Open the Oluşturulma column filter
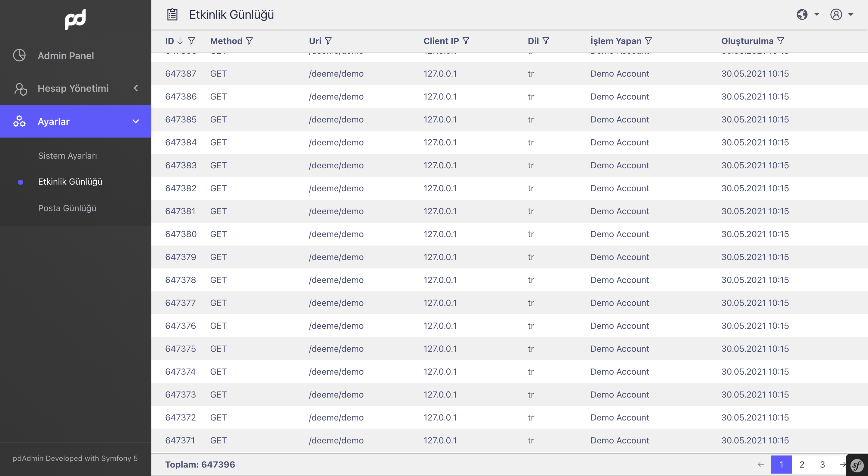 [780, 41]
